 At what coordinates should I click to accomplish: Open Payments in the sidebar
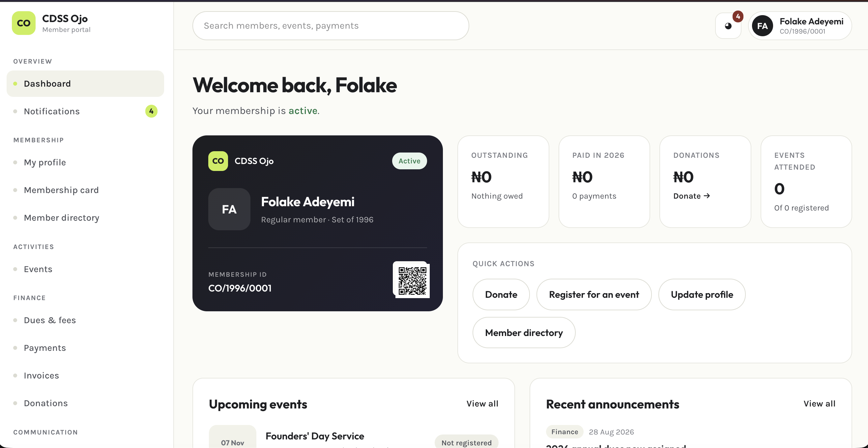(x=85, y=348)
